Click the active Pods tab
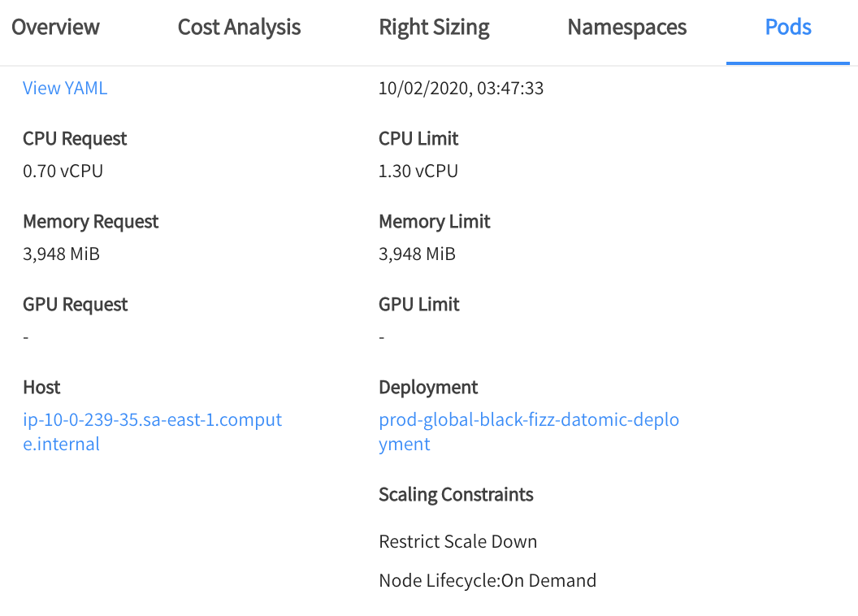 pyautogui.click(x=788, y=28)
